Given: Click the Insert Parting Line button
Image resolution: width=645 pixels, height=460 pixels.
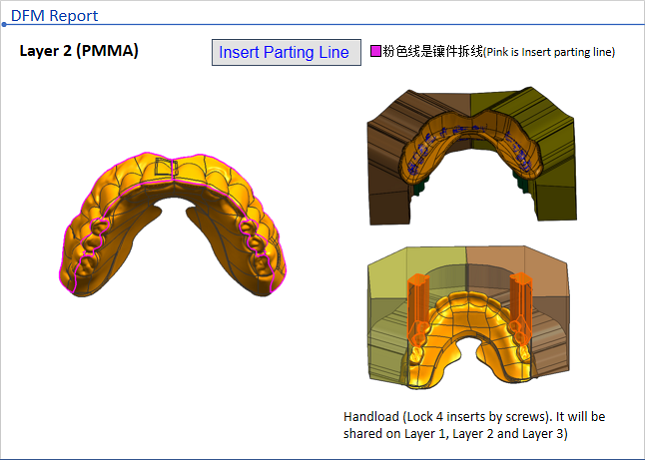Looking at the screenshot, I should click(x=285, y=52).
